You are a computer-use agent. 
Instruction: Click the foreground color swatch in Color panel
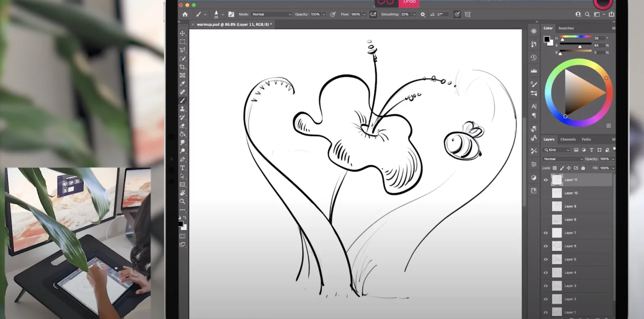[x=547, y=39]
